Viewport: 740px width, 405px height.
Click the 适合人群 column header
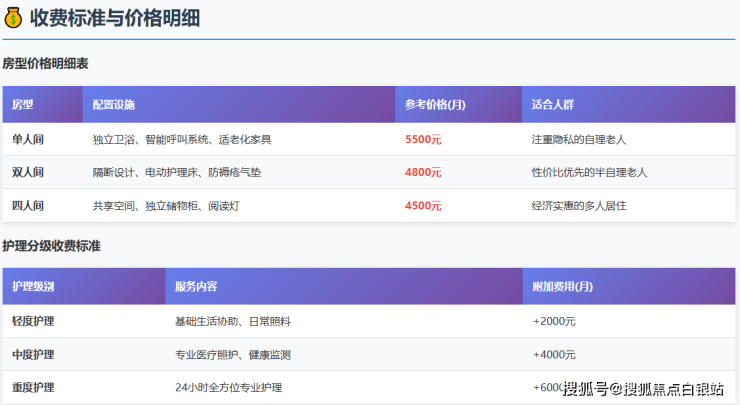point(552,105)
